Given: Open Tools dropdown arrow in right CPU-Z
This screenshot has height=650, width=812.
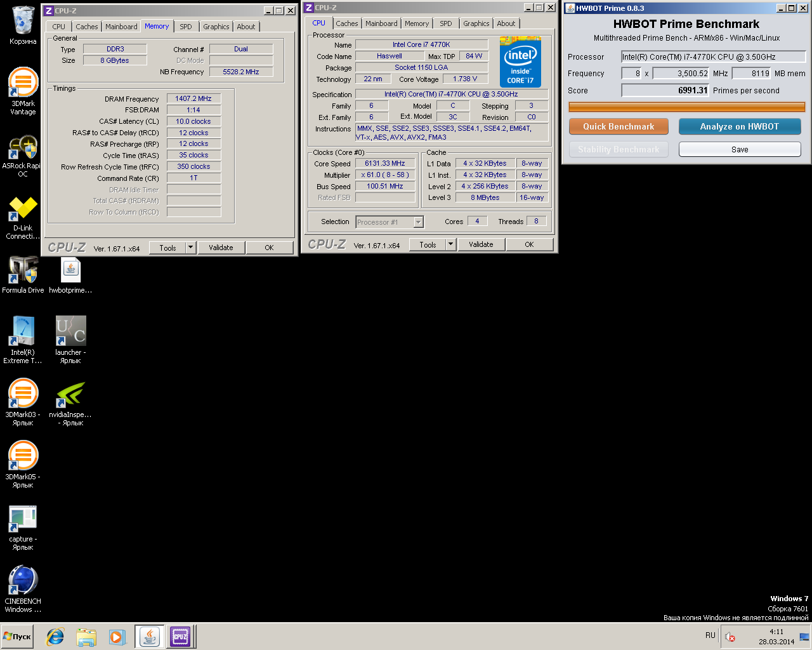Looking at the screenshot, I should [x=450, y=244].
